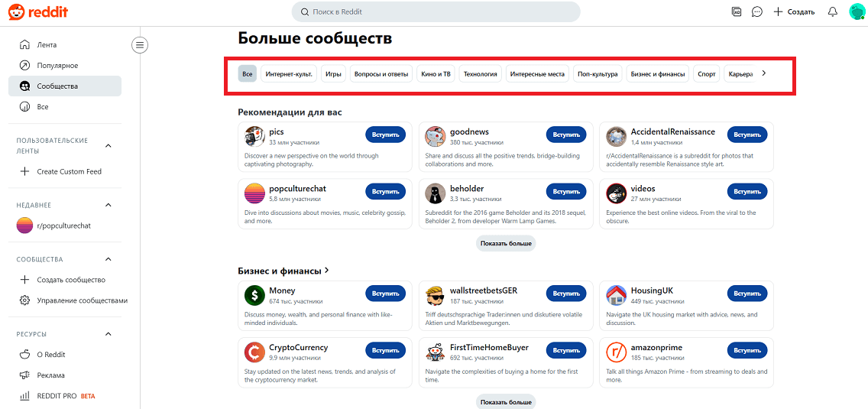Open the Реклама resource link
The width and height of the screenshot is (868, 409).
pyautogui.click(x=65, y=375)
